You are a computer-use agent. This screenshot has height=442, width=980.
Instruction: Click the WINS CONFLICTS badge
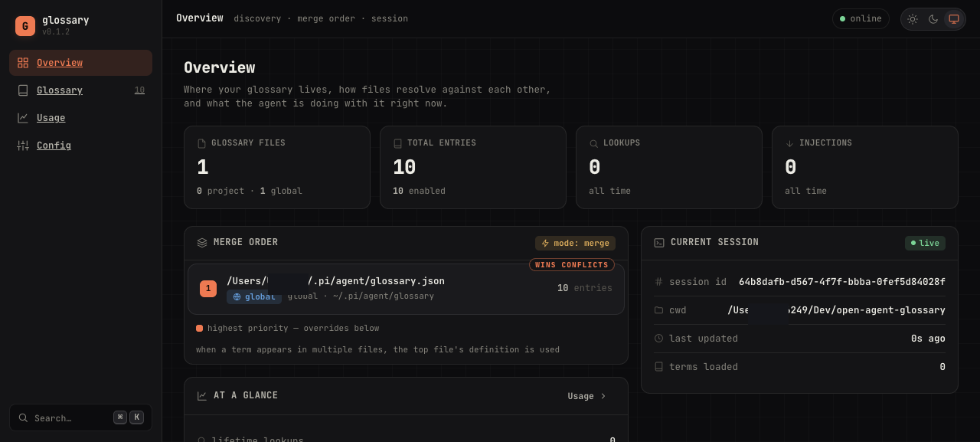pos(572,265)
